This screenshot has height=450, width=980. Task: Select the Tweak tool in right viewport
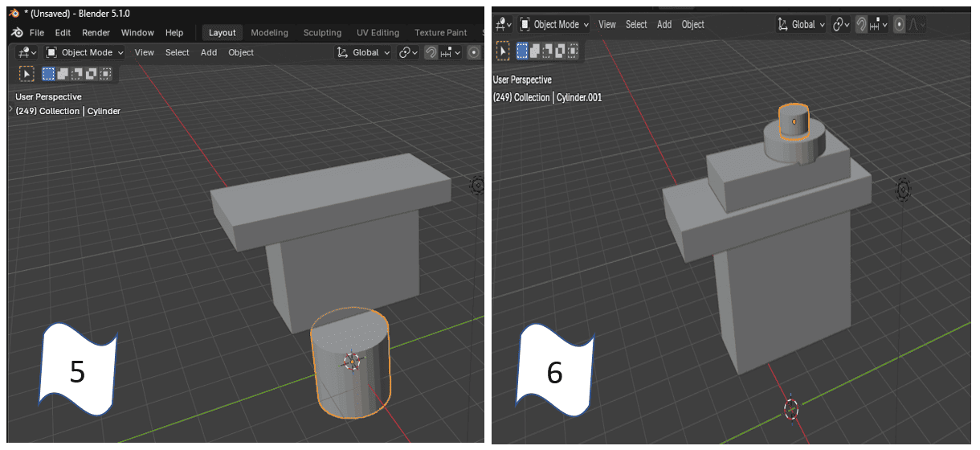pos(504,51)
